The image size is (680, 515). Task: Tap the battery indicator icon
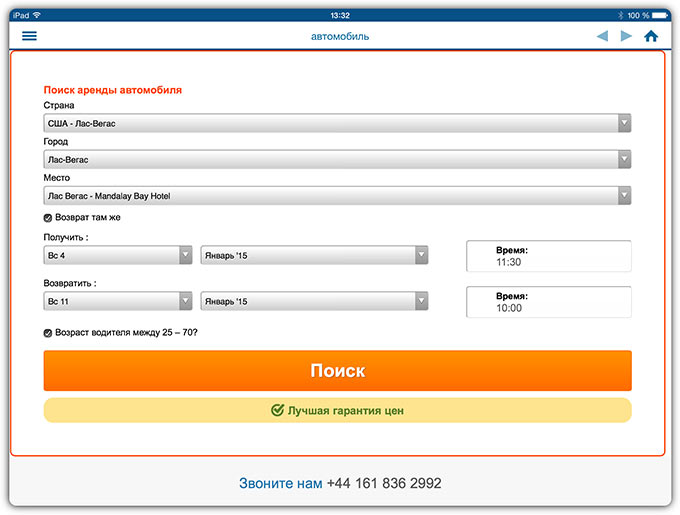(x=660, y=15)
